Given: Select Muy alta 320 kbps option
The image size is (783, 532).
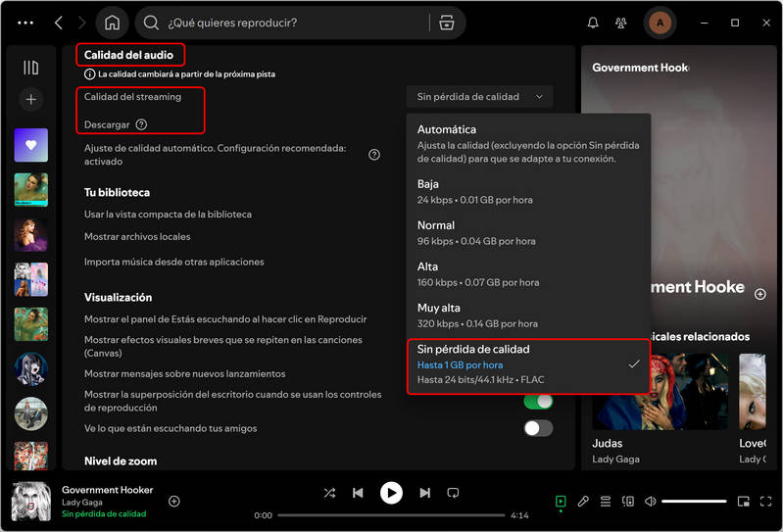Looking at the screenshot, I should (528, 315).
